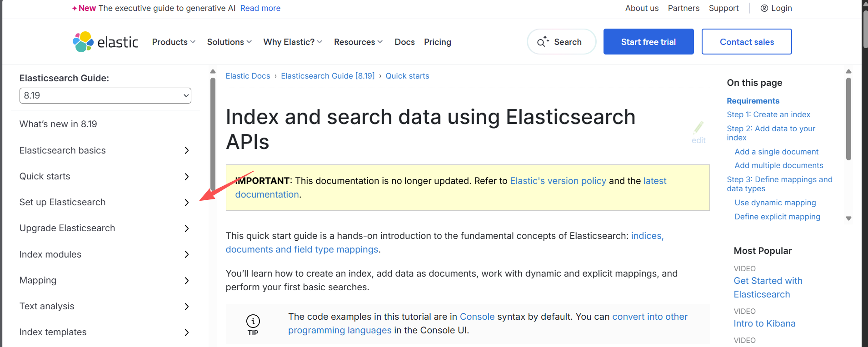Jump to Step 1: Create an index

pos(768,114)
